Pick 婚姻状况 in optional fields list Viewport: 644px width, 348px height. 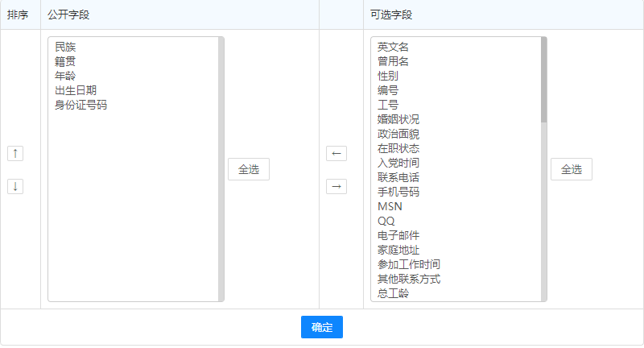click(398, 119)
